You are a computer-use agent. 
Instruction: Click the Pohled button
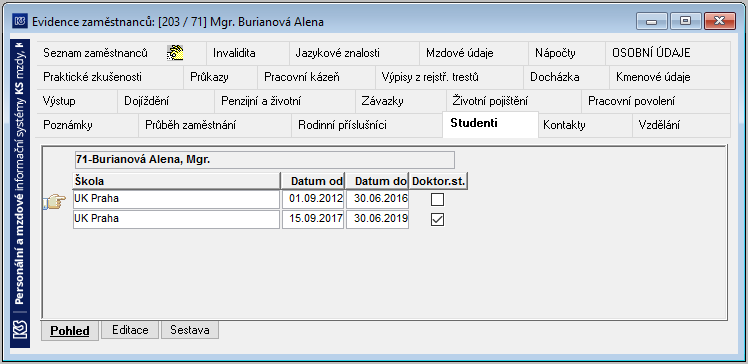click(70, 331)
